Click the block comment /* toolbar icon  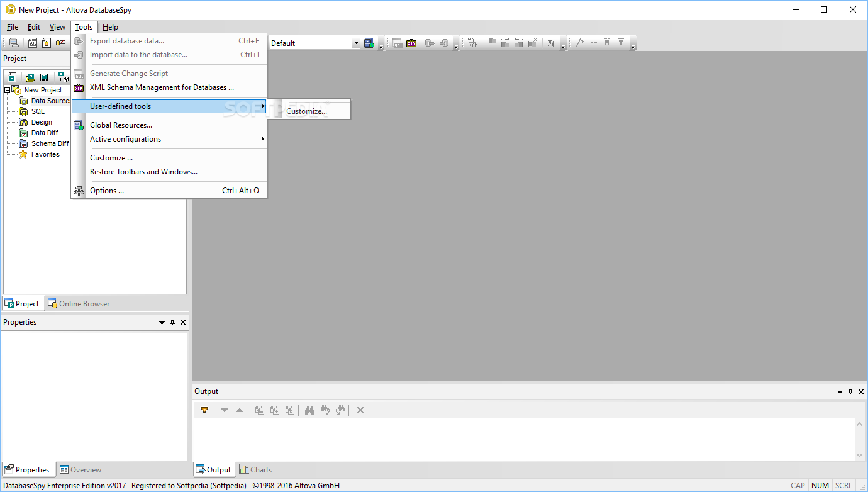[x=581, y=43]
